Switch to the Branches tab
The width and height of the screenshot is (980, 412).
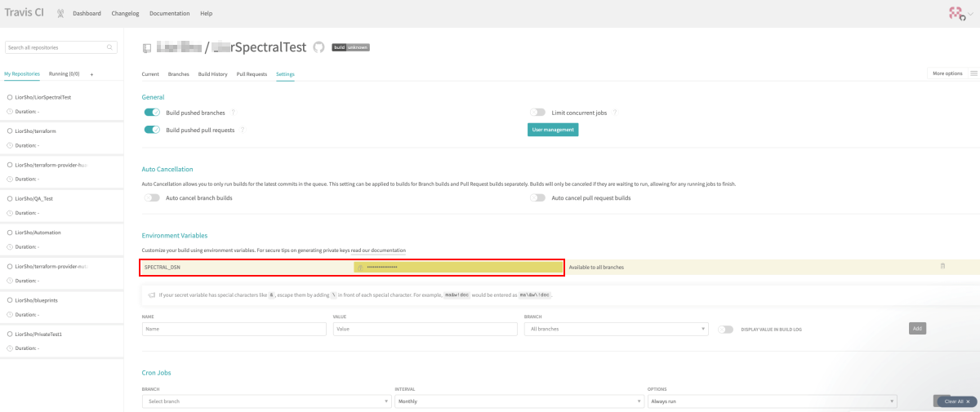(179, 74)
